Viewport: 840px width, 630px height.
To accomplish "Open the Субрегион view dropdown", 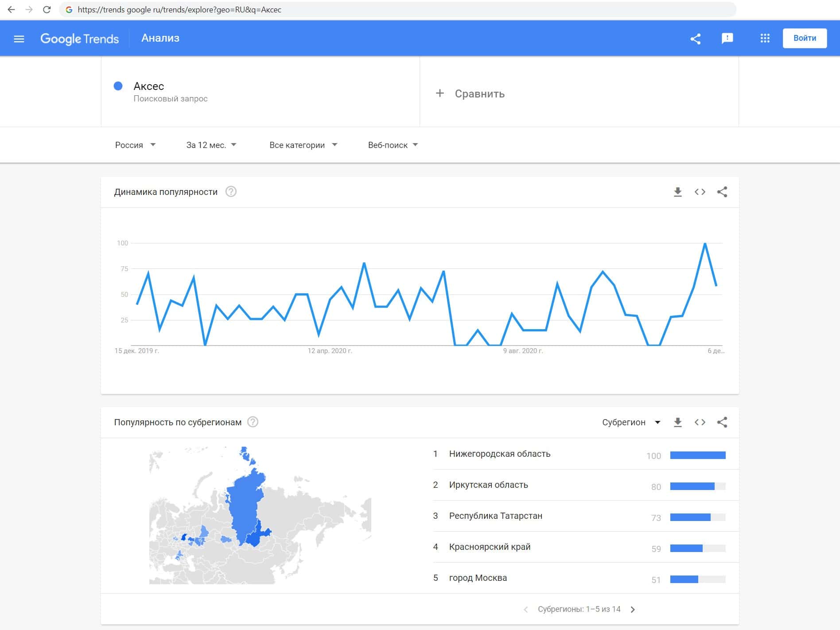I will 631,422.
